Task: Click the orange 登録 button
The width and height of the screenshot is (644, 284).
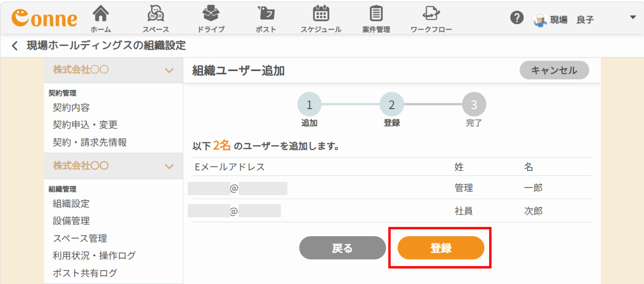Action: 441,248
